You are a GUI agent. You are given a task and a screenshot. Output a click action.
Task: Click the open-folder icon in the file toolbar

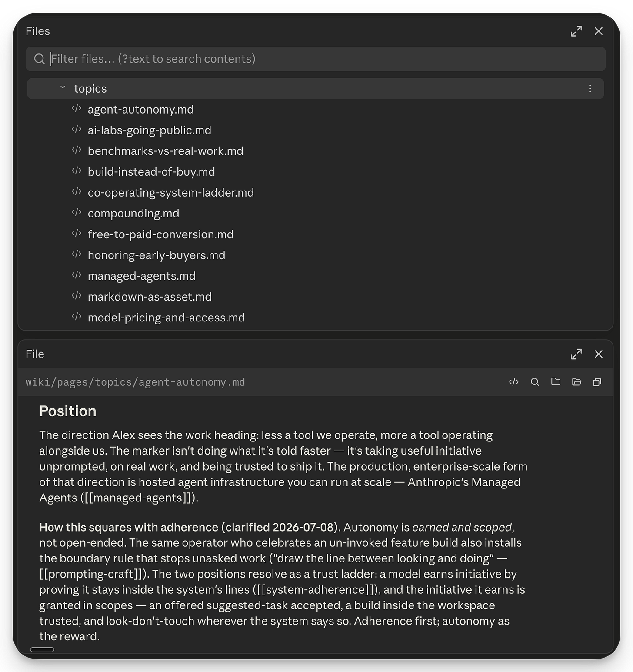point(576,382)
